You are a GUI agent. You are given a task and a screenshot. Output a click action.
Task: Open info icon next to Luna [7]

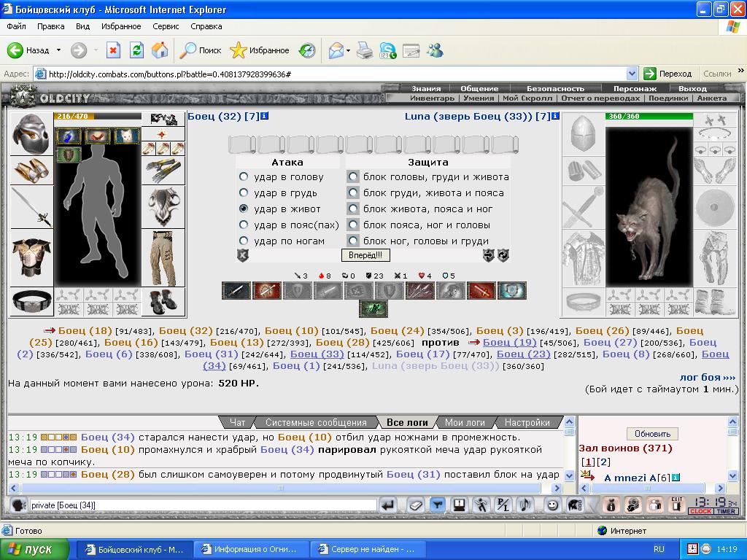[x=555, y=116]
